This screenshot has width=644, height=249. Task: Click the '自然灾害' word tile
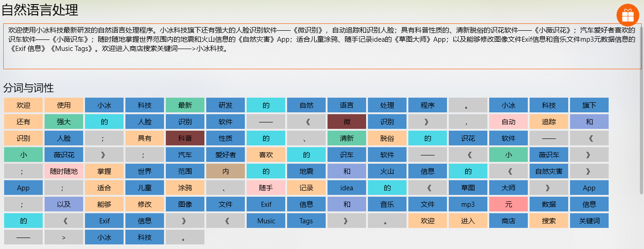coord(549,171)
